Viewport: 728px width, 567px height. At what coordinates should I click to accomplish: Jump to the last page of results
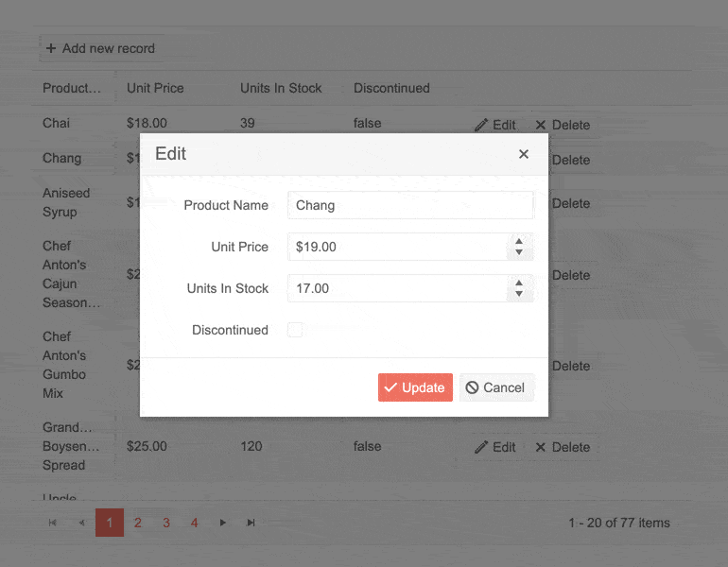pos(251,523)
